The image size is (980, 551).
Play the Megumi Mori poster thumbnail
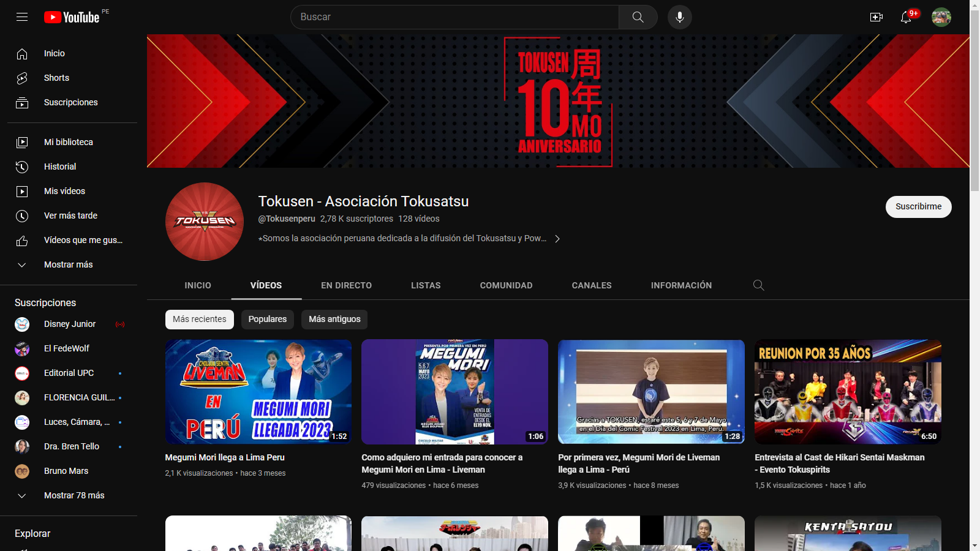coord(454,392)
